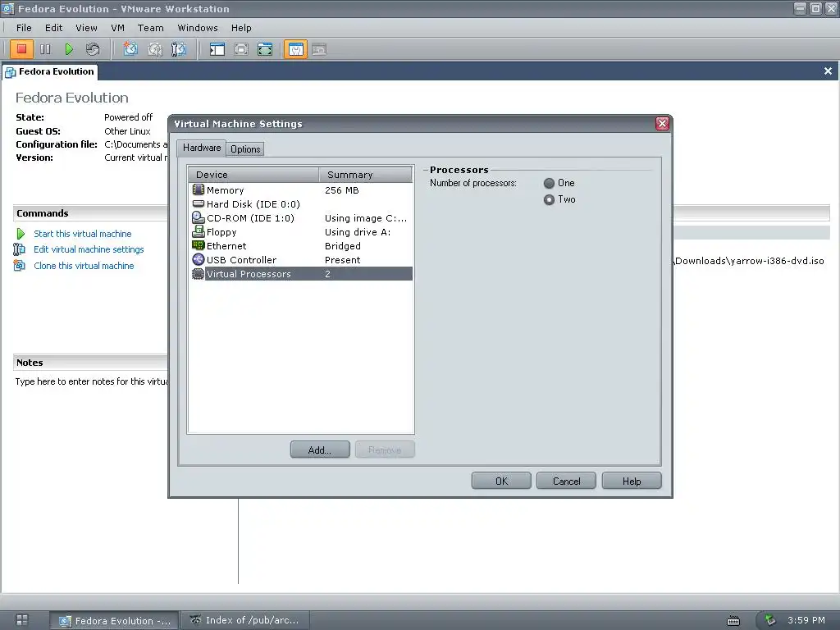
Task: Click Start this virtual machine link
Action: coord(83,234)
